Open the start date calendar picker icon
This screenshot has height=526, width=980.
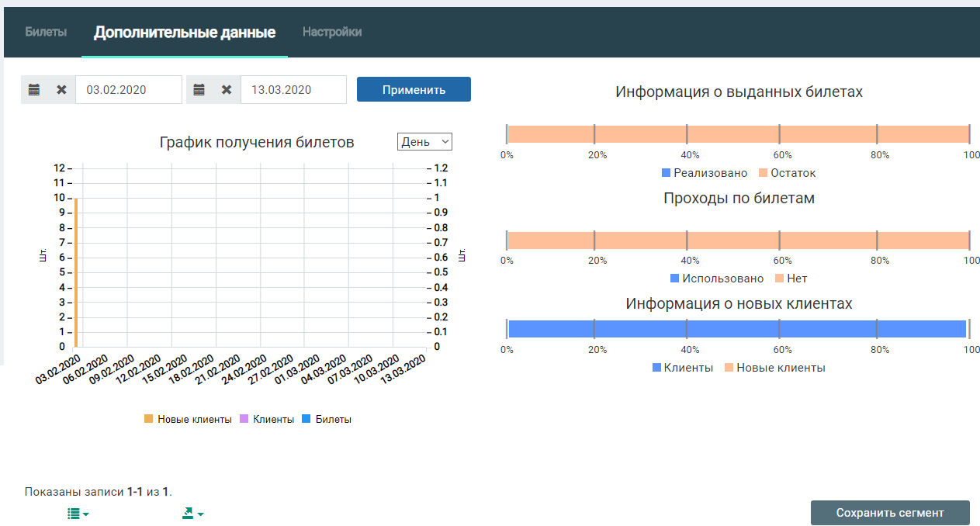[34, 90]
